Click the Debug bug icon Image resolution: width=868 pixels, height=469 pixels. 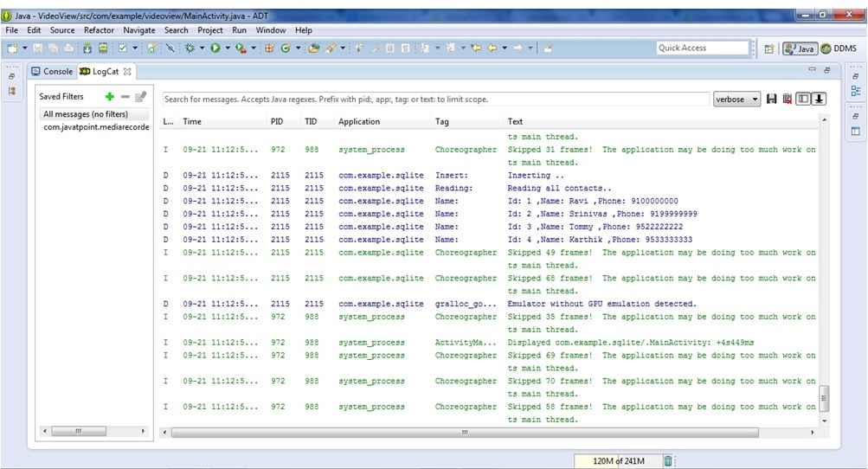point(190,48)
